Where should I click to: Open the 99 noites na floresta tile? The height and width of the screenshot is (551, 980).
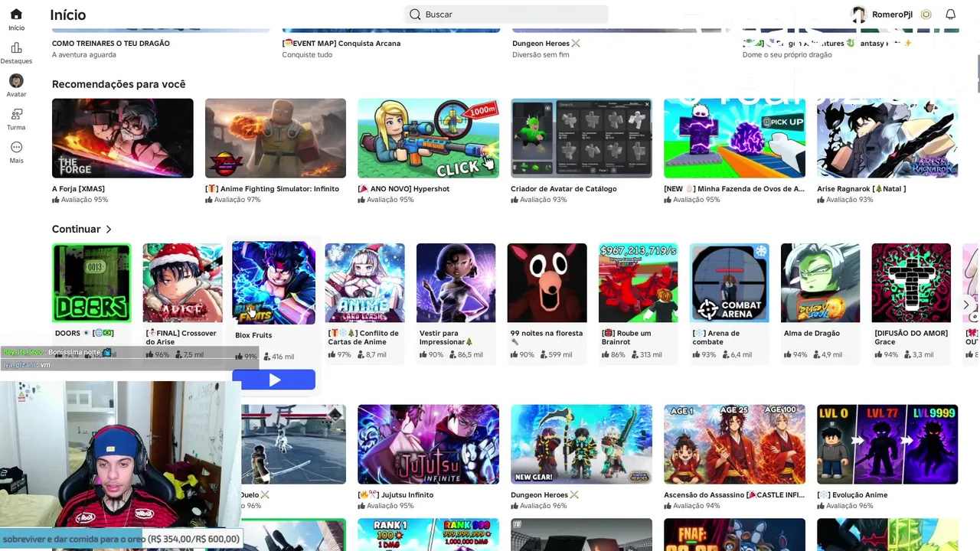pyautogui.click(x=547, y=283)
